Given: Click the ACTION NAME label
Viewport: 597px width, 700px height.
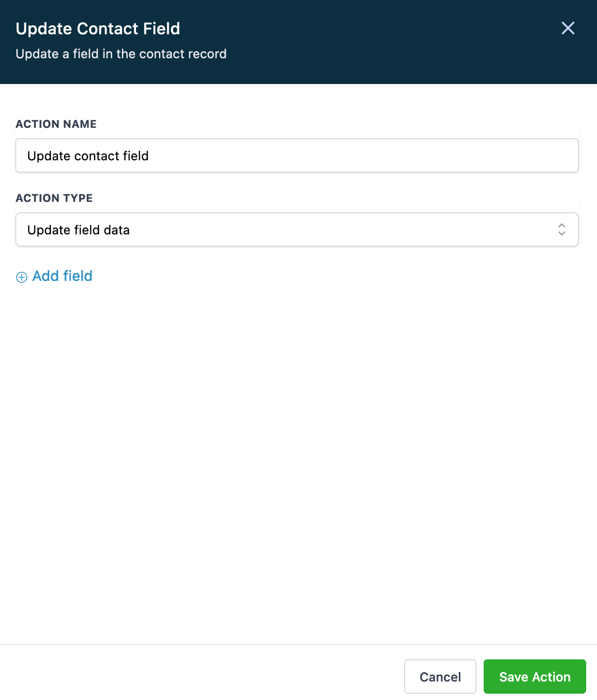Looking at the screenshot, I should (x=56, y=124).
